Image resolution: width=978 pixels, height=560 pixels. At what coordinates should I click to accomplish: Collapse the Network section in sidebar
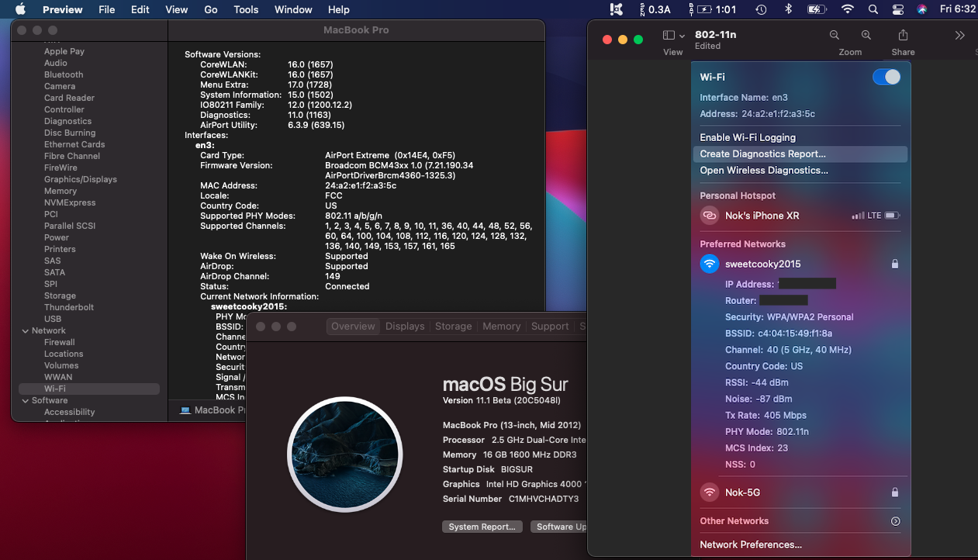point(25,330)
